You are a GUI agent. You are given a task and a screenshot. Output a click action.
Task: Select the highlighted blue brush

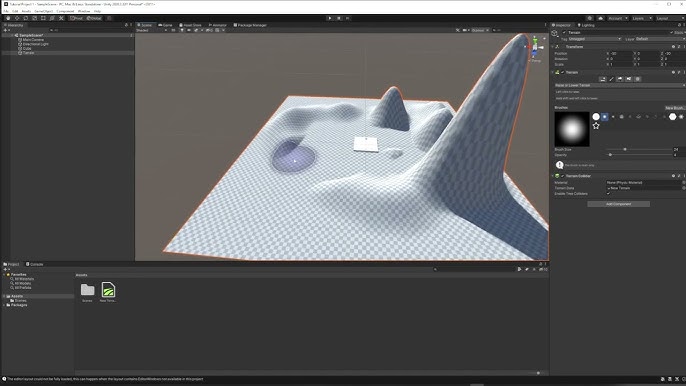click(605, 117)
